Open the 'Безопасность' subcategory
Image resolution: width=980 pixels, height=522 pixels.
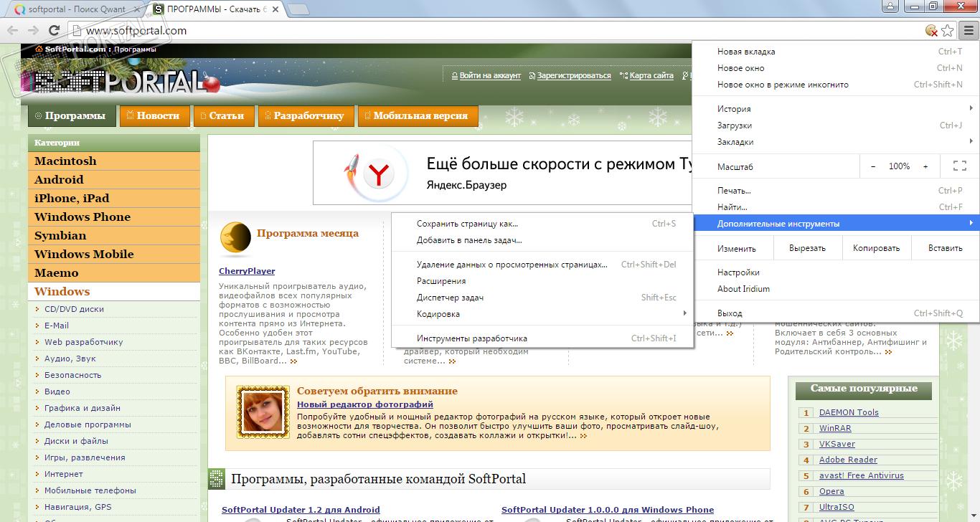click(72, 375)
